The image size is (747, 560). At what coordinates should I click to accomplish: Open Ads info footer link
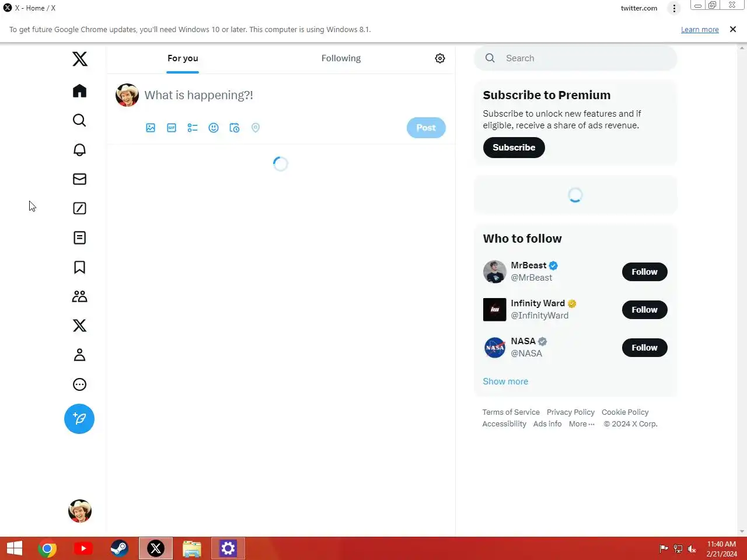pos(547,424)
